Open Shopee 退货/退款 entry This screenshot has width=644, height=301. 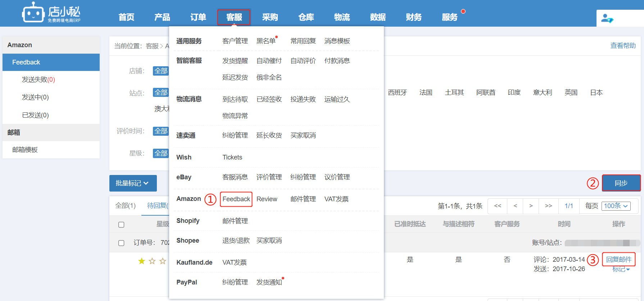click(236, 241)
